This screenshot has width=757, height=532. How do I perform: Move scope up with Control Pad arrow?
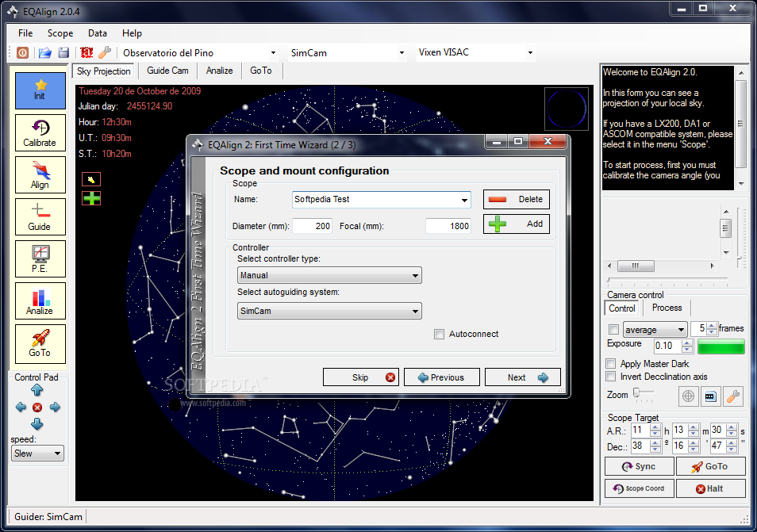pyautogui.click(x=37, y=390)
